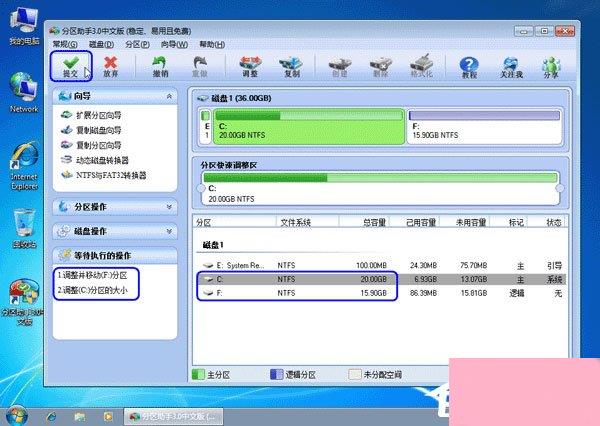This screenshot has width=600, height=426.
Task: Click the 文件系统 column header
Action: click(x=307, y=222)
